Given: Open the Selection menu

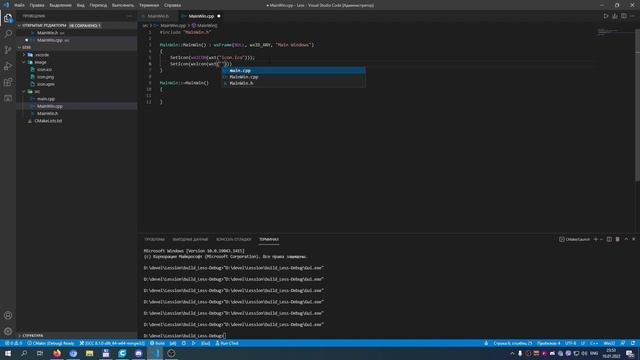Looking at the screenshot, I should 60,5.
